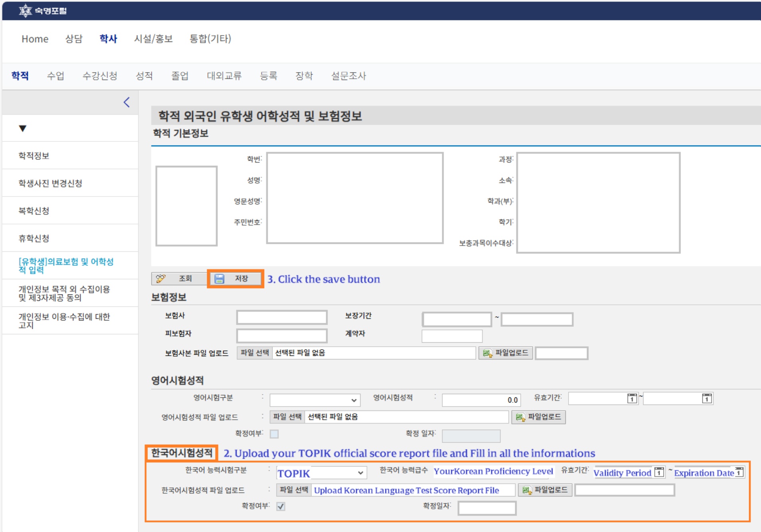761x532 pixels.
Task: Switch to the 등록 tab
Action: pos(269,76)
